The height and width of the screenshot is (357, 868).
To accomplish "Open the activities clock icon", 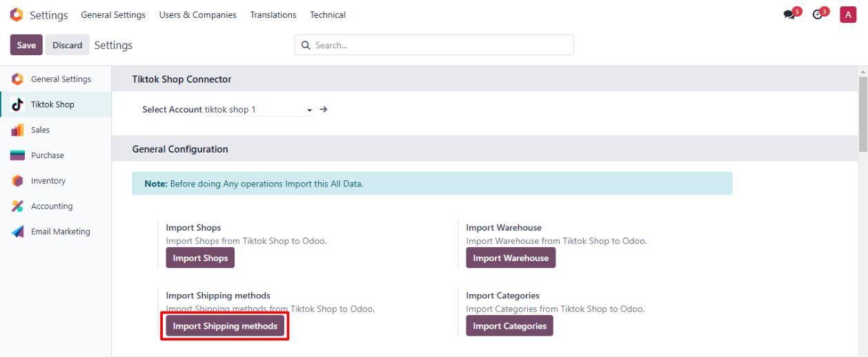I will (818, 15).
